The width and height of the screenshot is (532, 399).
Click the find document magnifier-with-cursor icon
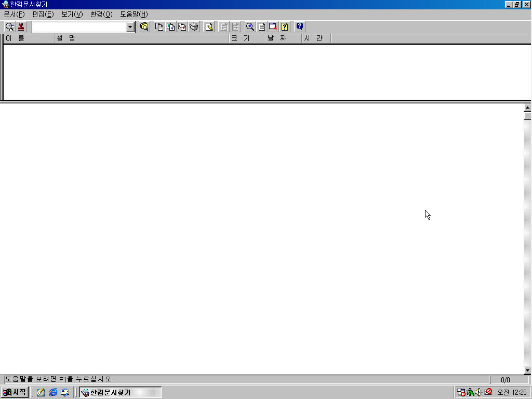click(x=9, y=27)
